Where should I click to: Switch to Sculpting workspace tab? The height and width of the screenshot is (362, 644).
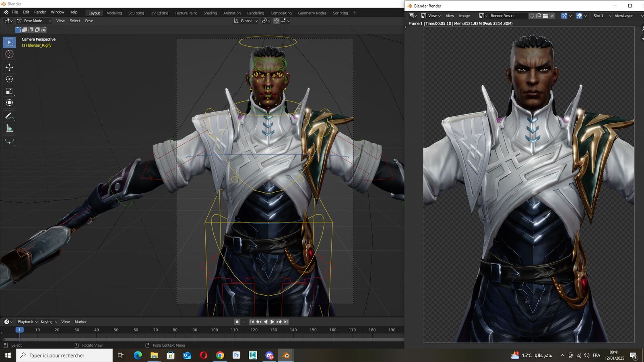coord(136,13)
